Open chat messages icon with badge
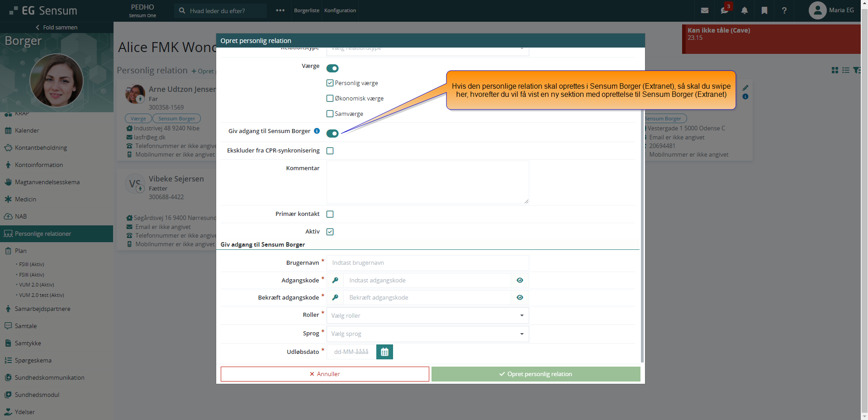868x420 pixels. 724,10
